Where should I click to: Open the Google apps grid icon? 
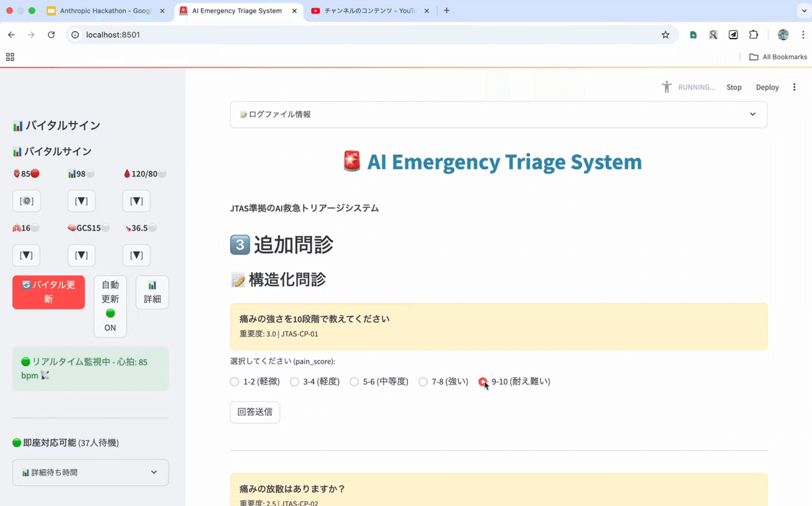(x=10, y=57)
